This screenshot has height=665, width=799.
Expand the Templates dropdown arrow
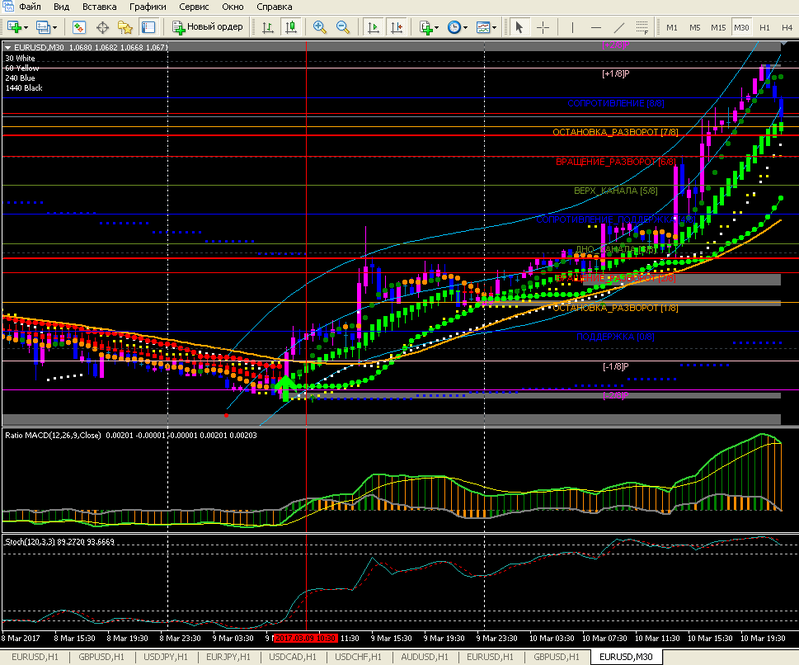[x=494, y=28]
